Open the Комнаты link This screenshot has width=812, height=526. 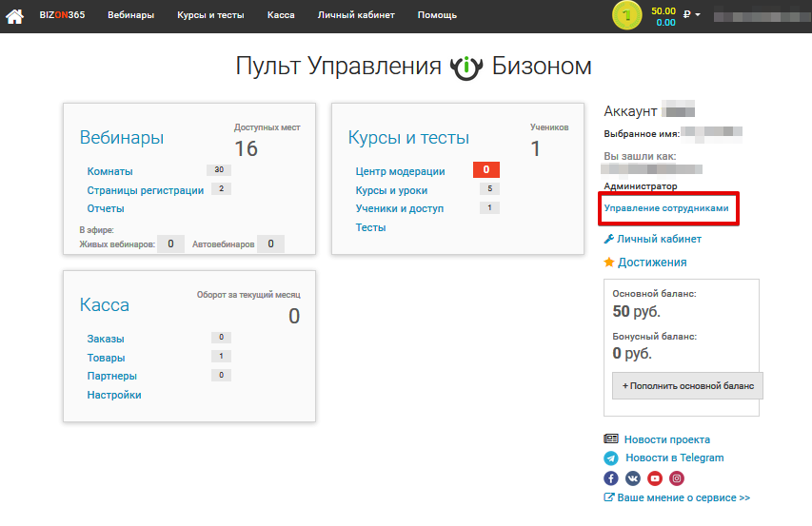pos(109,171)
